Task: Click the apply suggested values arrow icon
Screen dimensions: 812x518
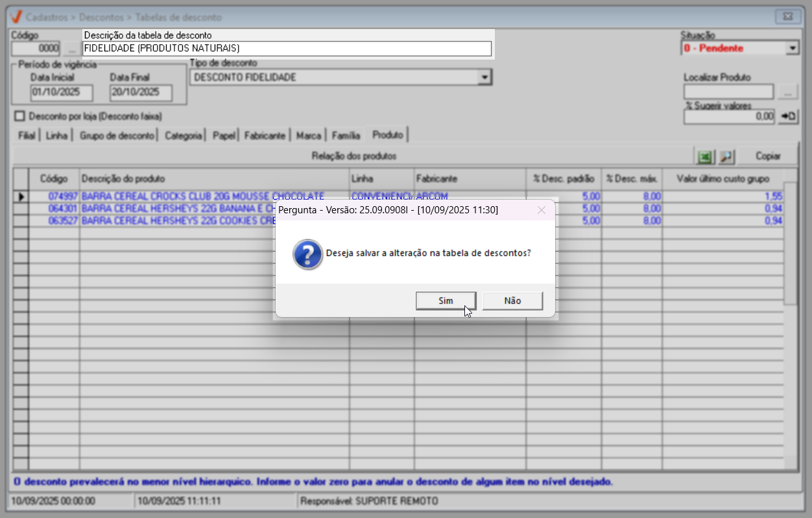Action: [788, 117]
